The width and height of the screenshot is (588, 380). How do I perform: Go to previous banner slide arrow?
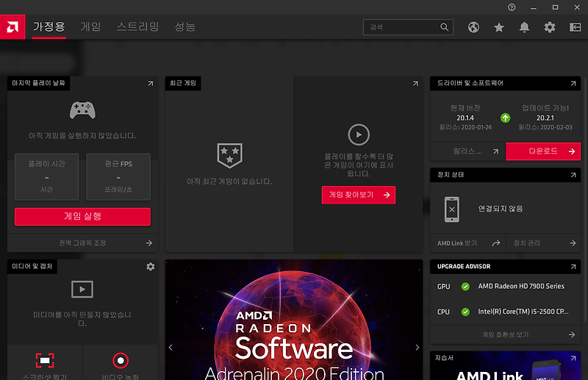pyautogui.click(x=171, y=348)
